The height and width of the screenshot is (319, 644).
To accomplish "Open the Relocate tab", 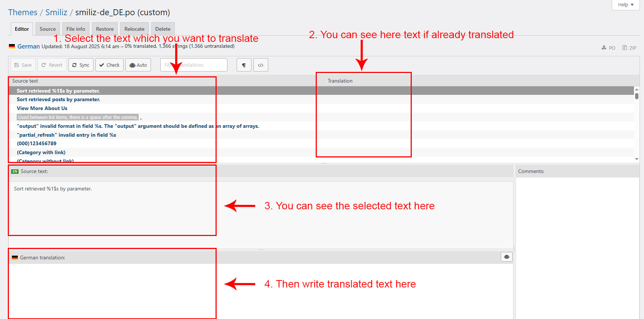I will [134, 29].
